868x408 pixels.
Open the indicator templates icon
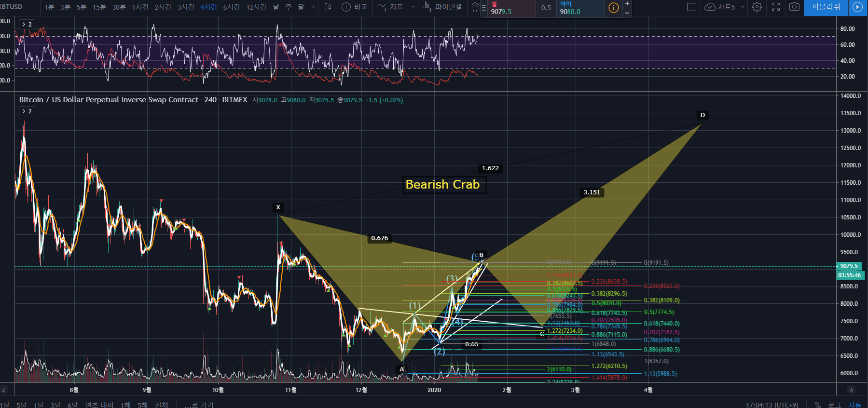[x=476, y=7]
